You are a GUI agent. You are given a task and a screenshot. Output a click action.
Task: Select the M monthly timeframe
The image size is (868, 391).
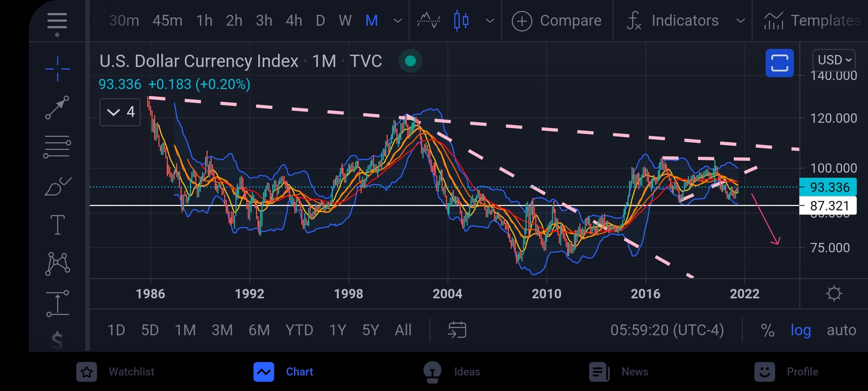[x=372, y=20]
